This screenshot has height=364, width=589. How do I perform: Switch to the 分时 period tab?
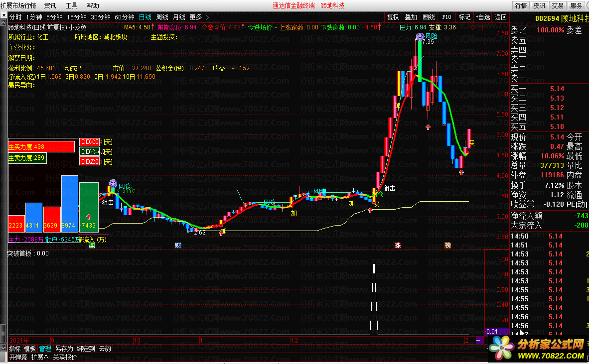click(x=16, y=17)
